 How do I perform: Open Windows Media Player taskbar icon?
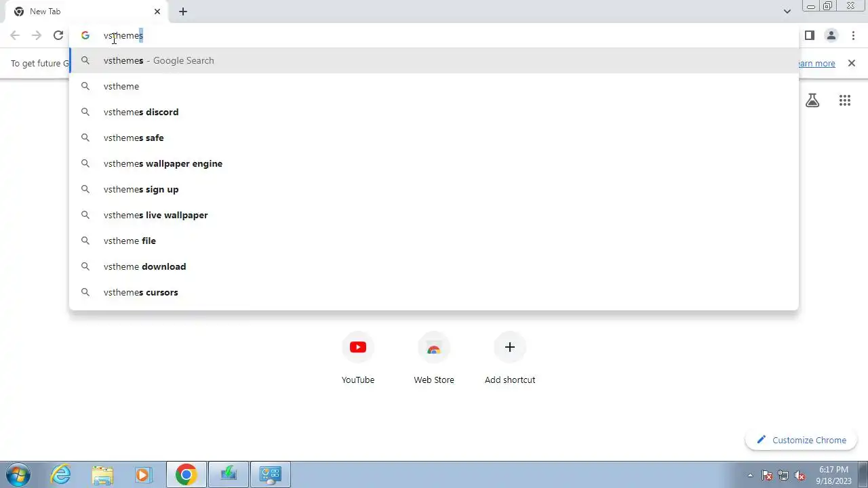coord(143,474)
